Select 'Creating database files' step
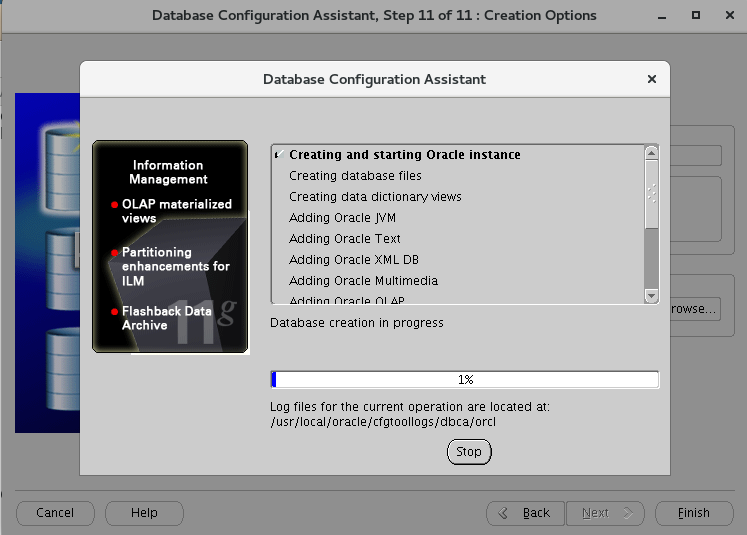The width and height of the screenshot is (747, 535). coord(355,176)
